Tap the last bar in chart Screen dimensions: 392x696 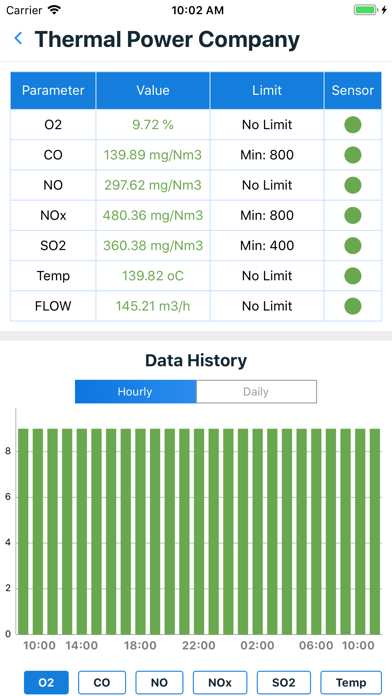[375, 531]
